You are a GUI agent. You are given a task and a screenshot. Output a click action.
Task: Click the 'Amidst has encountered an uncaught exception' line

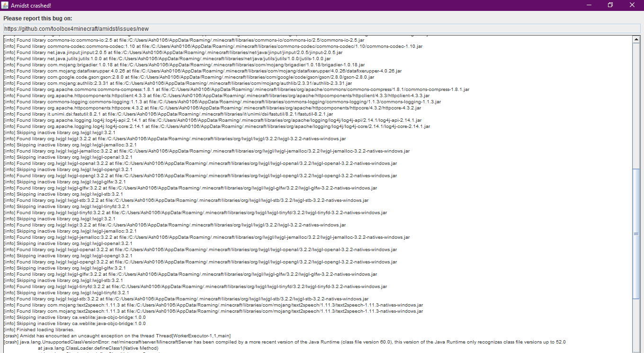click(117, 336)
